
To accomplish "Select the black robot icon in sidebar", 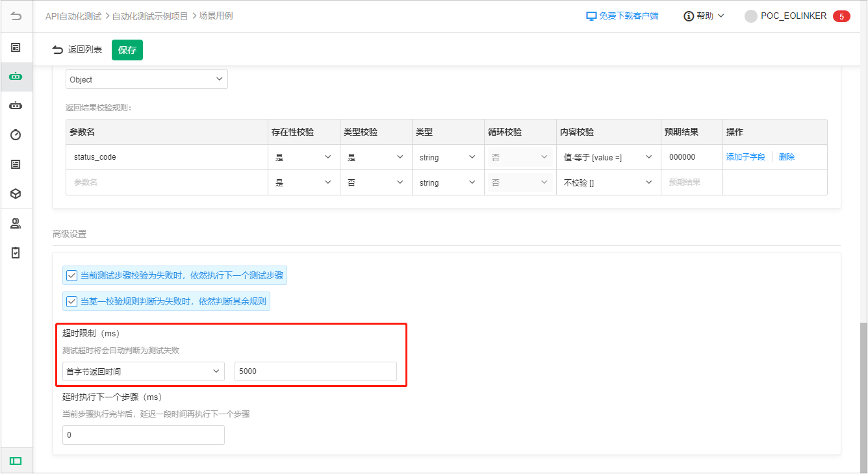I will click(16, 105).
